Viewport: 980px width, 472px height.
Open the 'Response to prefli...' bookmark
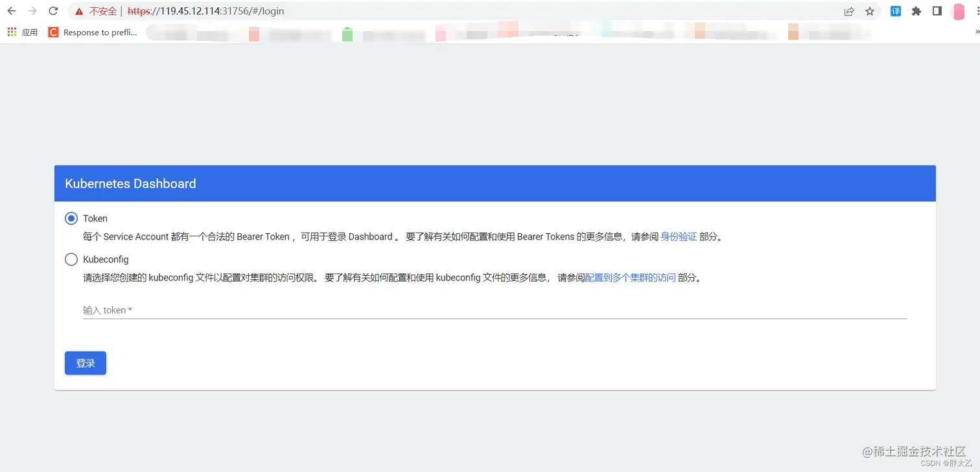coord(93,32)
